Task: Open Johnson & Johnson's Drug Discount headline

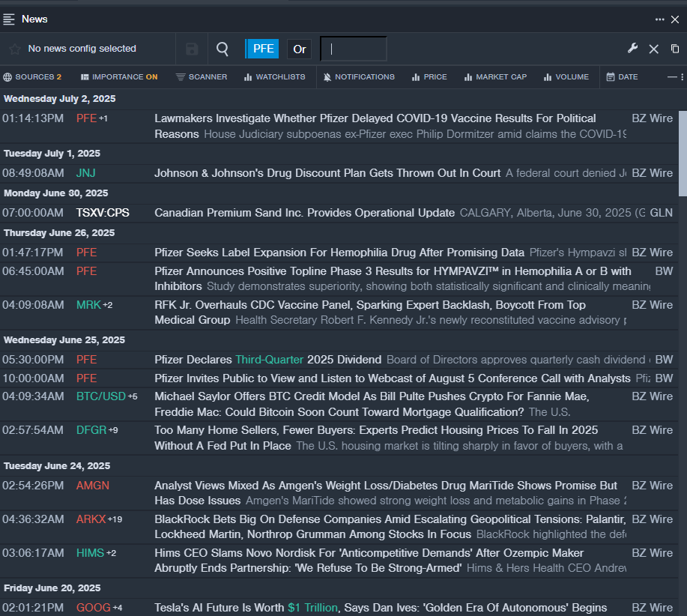Action: (327, 173)
